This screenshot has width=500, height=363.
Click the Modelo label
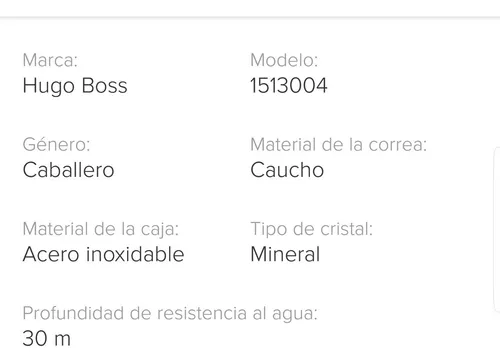(284, 60)
